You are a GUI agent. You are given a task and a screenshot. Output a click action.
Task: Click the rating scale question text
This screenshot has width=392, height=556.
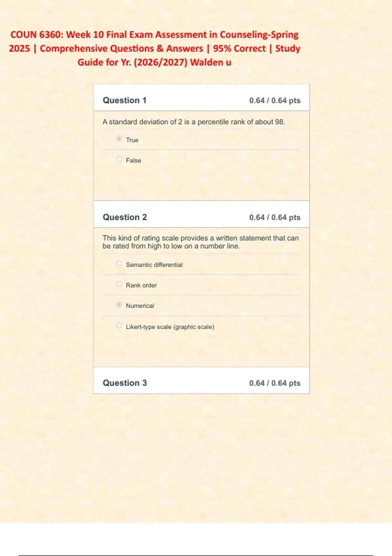click(201, 242)
